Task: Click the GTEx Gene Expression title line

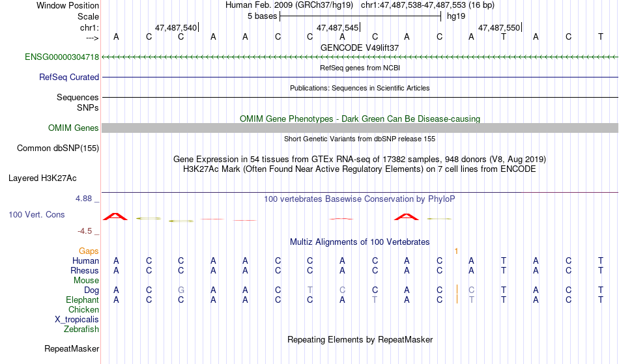Action: [360, 160]
